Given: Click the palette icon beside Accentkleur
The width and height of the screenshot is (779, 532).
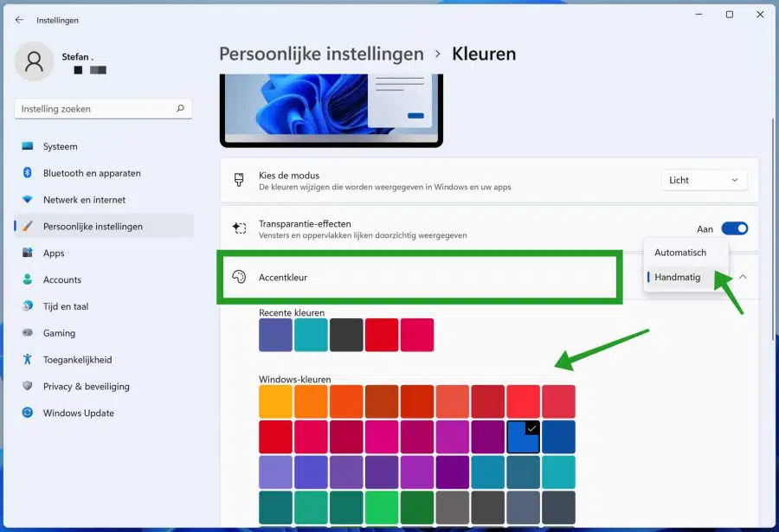Looking at the screenshot, I should [x=239, y=277].
